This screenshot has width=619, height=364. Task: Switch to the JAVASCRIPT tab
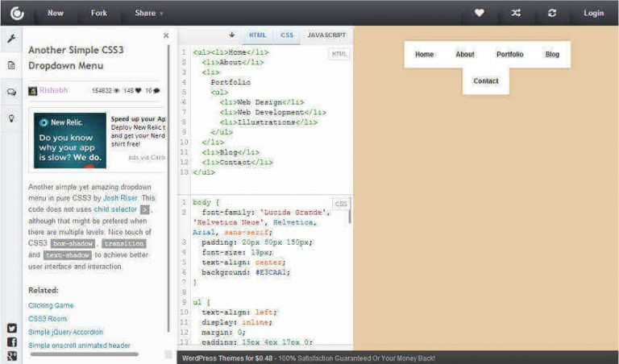point(326,35)
